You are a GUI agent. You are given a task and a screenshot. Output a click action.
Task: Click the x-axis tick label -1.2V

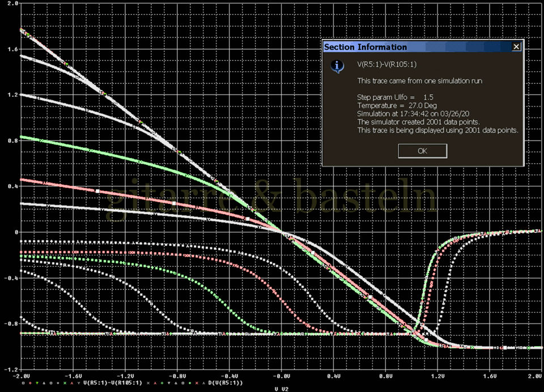[125, 376]
